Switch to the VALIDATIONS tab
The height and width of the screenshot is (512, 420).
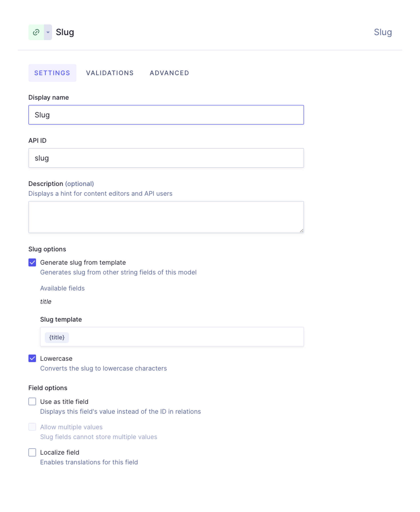pos(110,73)
